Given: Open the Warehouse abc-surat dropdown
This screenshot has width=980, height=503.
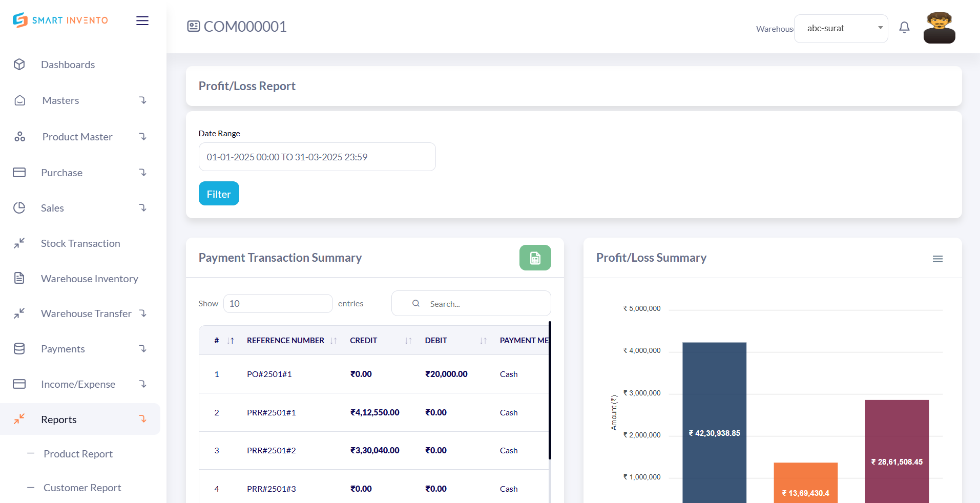Looking at the screenshot, I should tap(841, 29).
